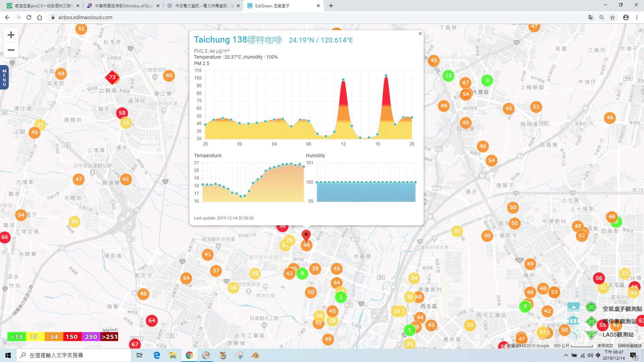Click the green 15 sensor marker
Viewport: 644px width, 362px height.
(448, 75)
